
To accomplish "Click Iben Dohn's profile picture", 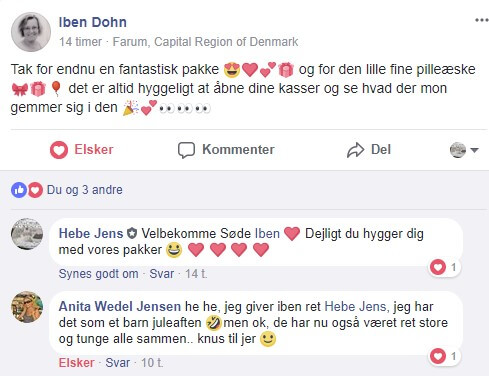I will coord(31,32).
